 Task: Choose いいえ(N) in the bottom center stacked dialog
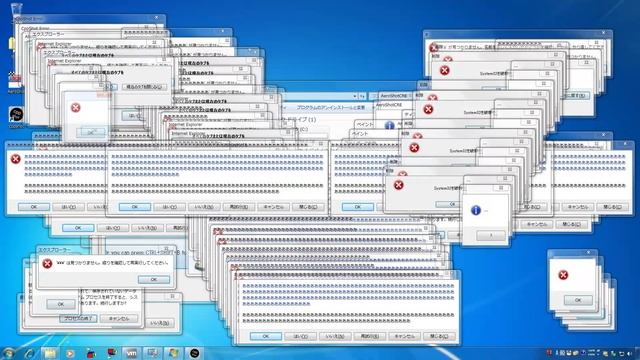pos(335,336)
